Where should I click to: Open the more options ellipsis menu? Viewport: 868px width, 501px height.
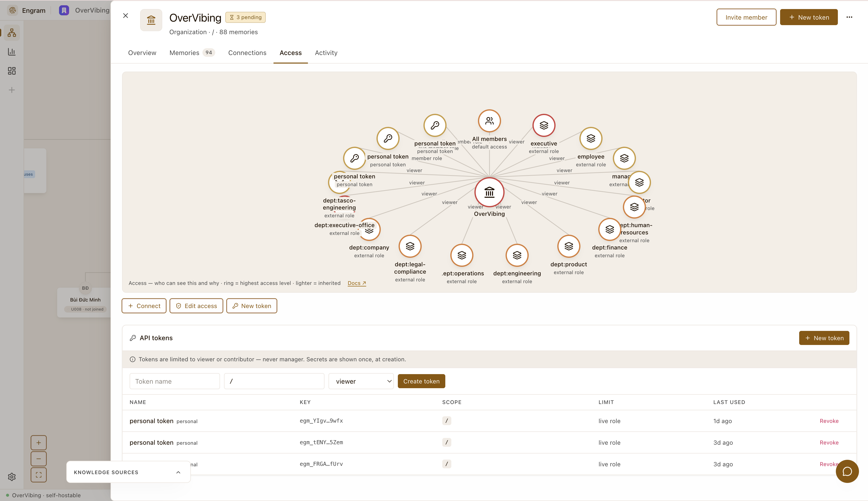tap(849, 17)
